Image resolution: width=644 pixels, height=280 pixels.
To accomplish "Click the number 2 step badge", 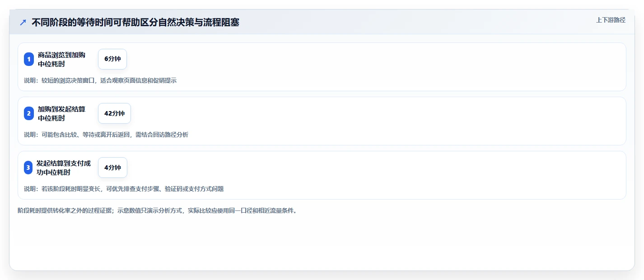I will (x=29, y=113).
